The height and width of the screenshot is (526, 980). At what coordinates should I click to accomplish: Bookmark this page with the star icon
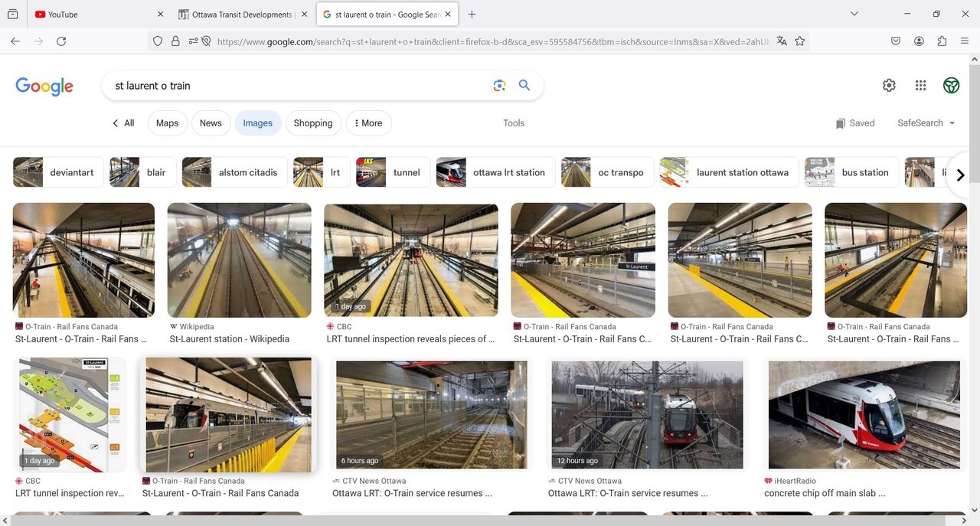pyautogui.click(x=800, y=41)
